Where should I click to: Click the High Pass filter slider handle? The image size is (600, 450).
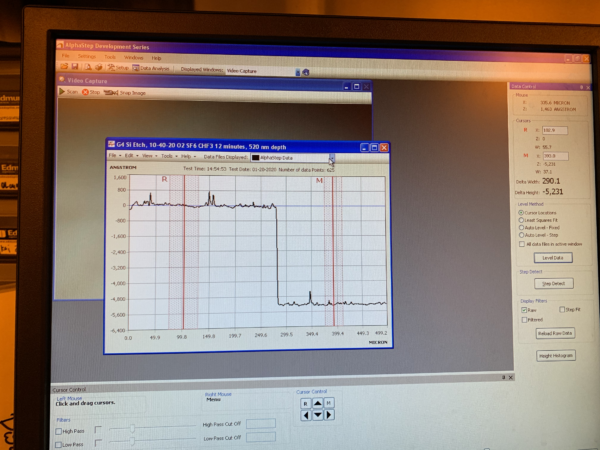132,429
